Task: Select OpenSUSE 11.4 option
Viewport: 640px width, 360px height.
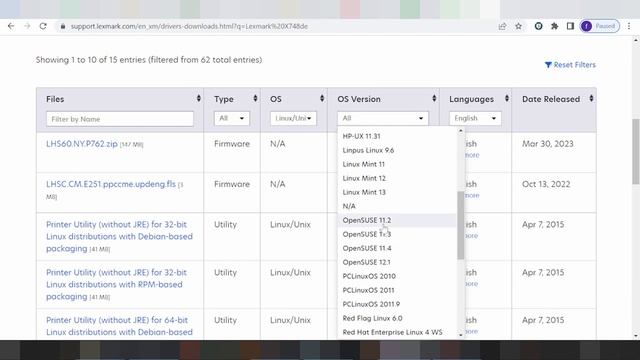Action: coord(397,248)
